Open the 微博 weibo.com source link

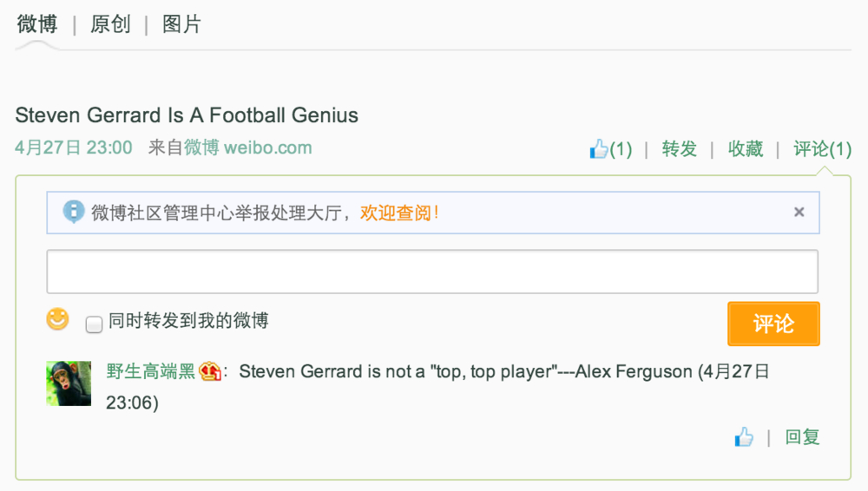[x=247, y=147]
